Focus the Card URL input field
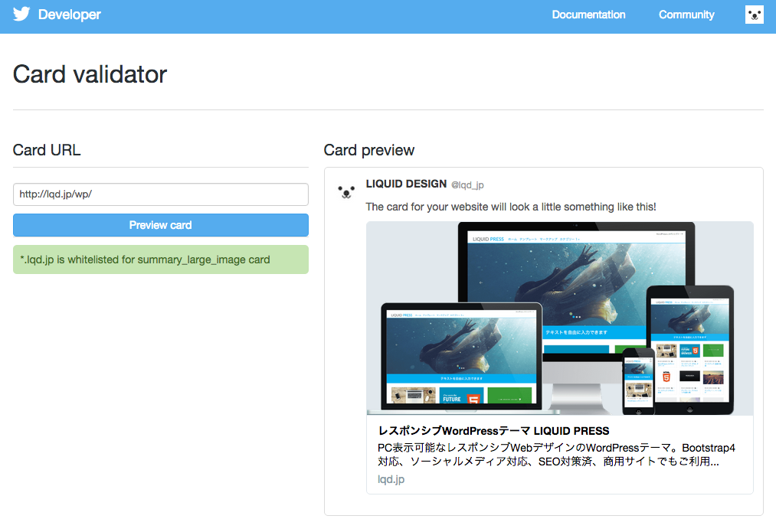Screen dimensions: 776x532 [161, 194]
